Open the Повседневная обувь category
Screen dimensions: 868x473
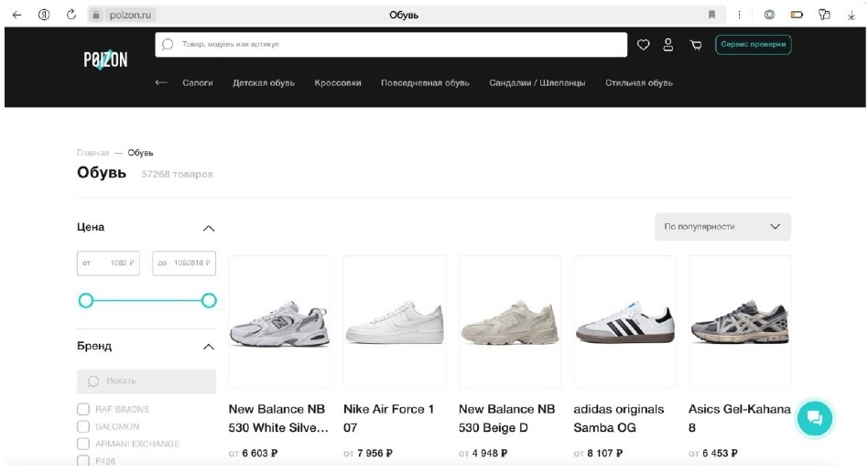pos(425,83)
